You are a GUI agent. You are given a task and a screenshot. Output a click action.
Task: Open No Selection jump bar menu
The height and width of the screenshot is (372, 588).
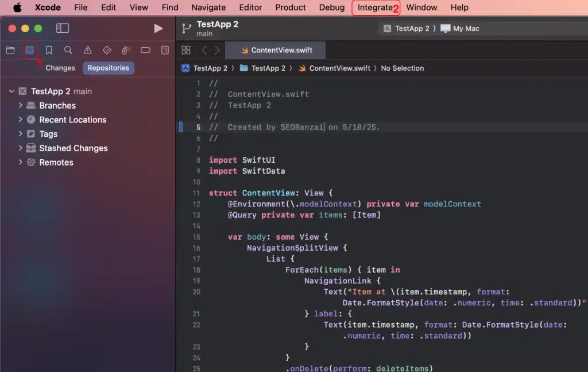[x=403, y=68]
